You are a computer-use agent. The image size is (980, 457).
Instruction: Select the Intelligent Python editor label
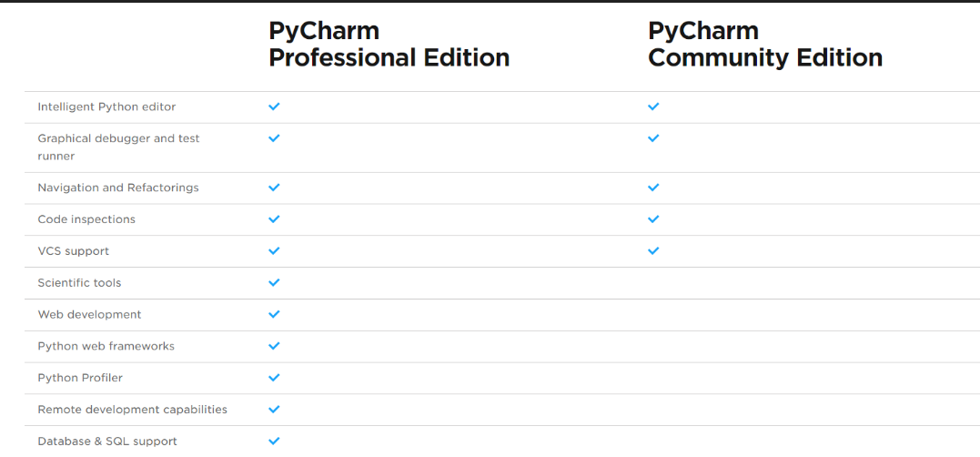click(x=106, y=107)
